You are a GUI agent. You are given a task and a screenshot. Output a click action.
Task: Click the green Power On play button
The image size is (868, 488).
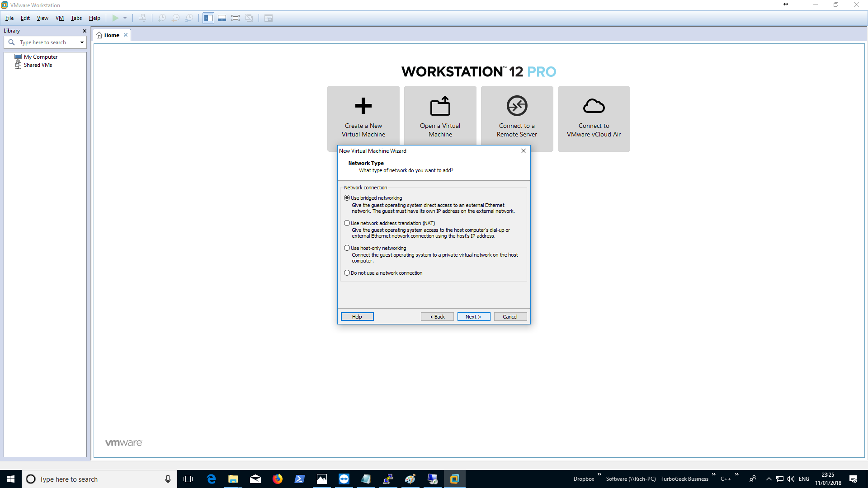tap(115, 18)
